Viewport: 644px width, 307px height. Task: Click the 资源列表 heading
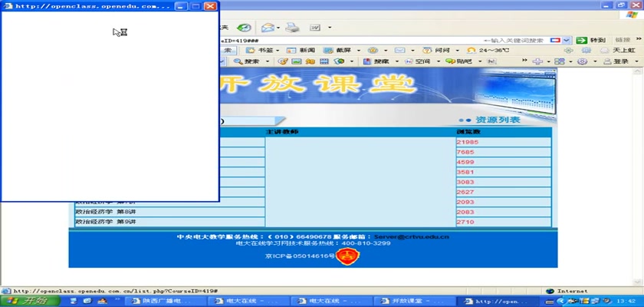[498, 120]
